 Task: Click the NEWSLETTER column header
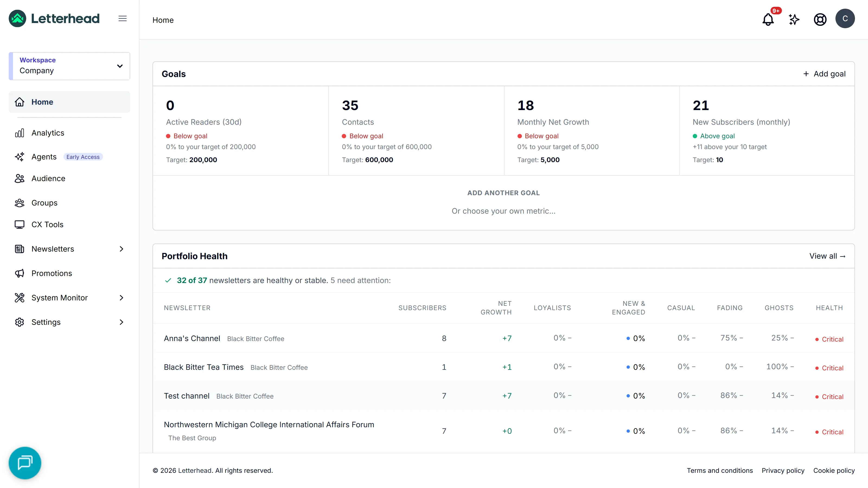click(187, 308)
